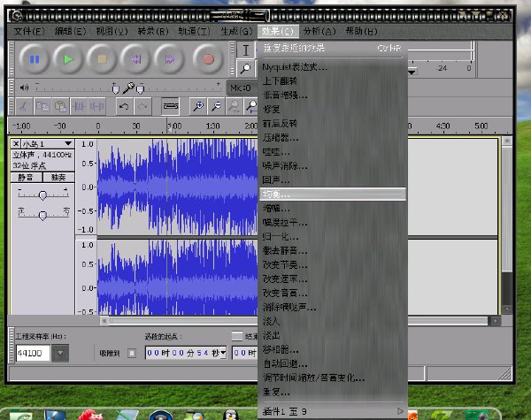Select the 结束 radio button
Screen dimensions: 531x420
pos(237,336)
